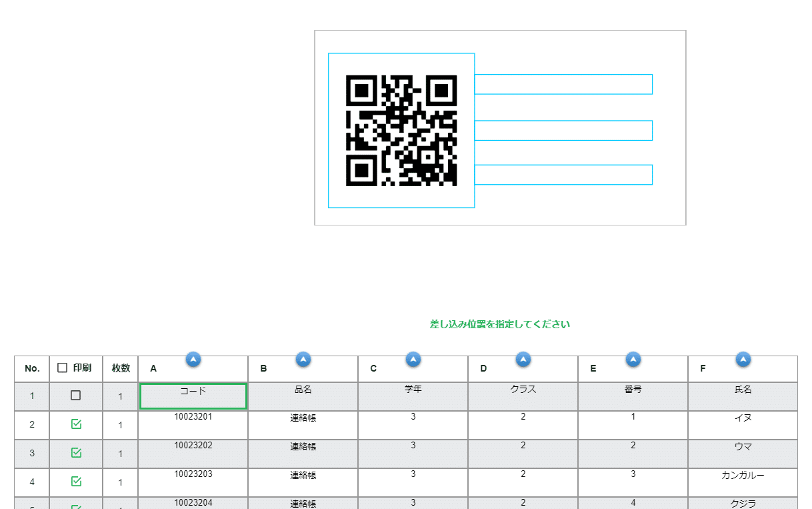
Task: Select the top text field box in the label preview
Action: pyautogui.click(x=563, y=84)
